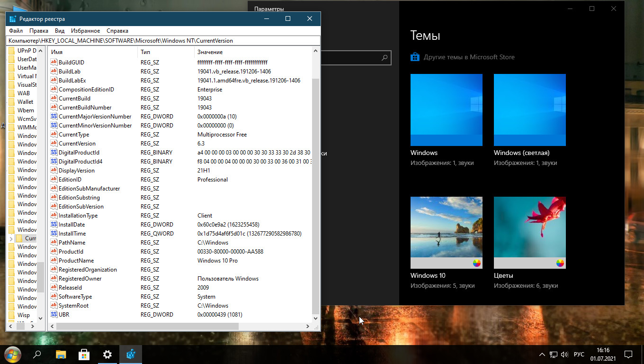Click РУС language switcher in tray
The width and height of the screenshot is (644, 364).
pos(579,355)
